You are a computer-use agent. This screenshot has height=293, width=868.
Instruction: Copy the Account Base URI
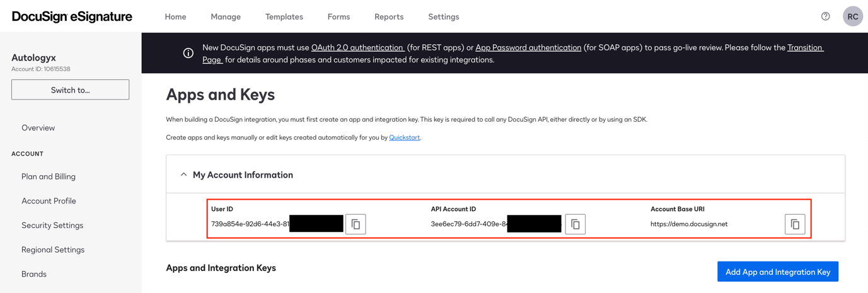(795, 224)
